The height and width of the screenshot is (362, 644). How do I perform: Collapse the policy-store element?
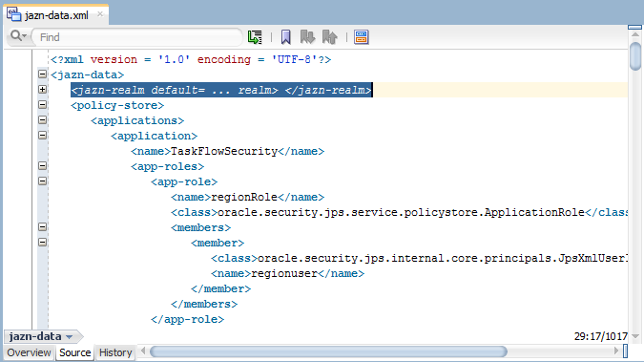[42, 104]
